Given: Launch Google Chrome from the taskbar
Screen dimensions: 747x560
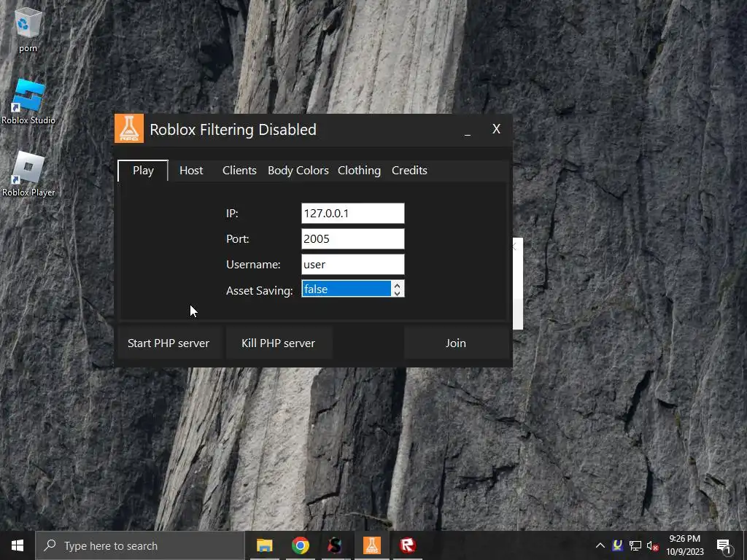Looking at the screenshot, I should click(x=300, y=545).
